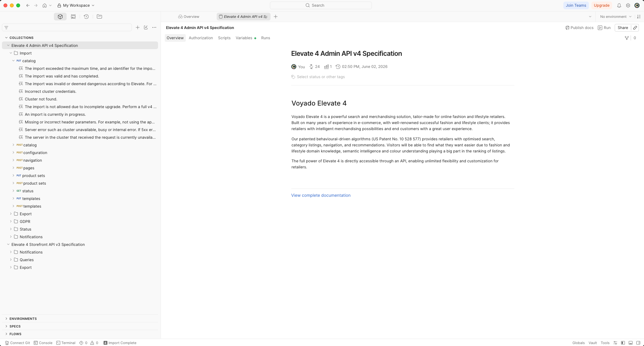This screenshot has height=346, width=644.
Task: Select the Overview sub-tab of collection
Action: [175, 38]
